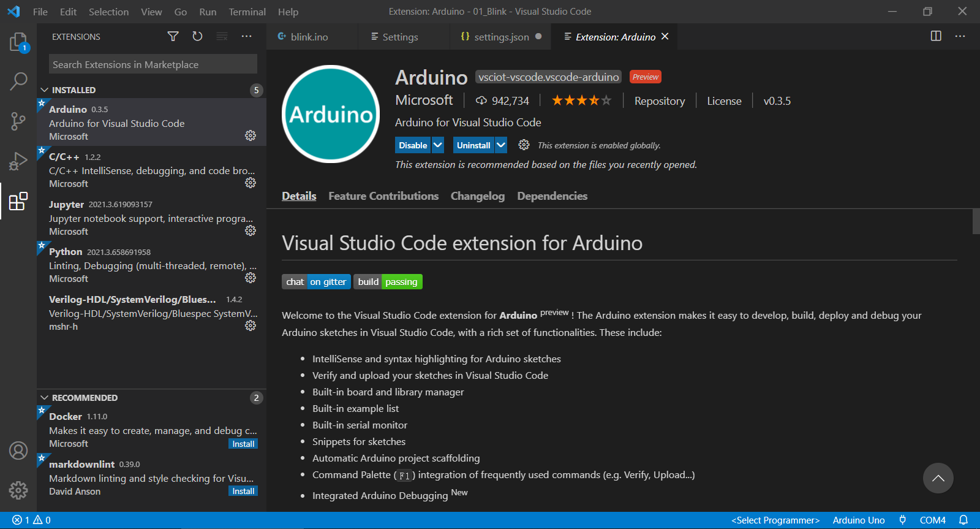Open the Explorer view in activity bar
980x529 pixels.
pos(18,42)
